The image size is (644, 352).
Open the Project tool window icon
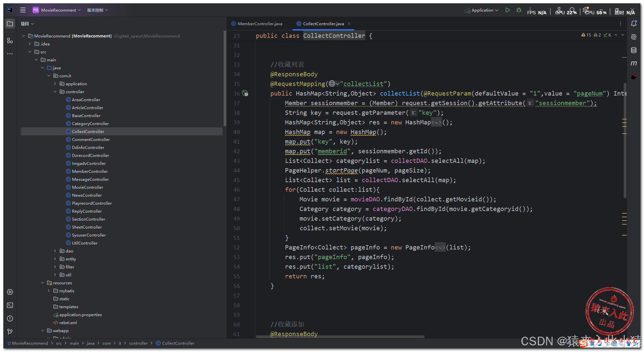(10, 24)
